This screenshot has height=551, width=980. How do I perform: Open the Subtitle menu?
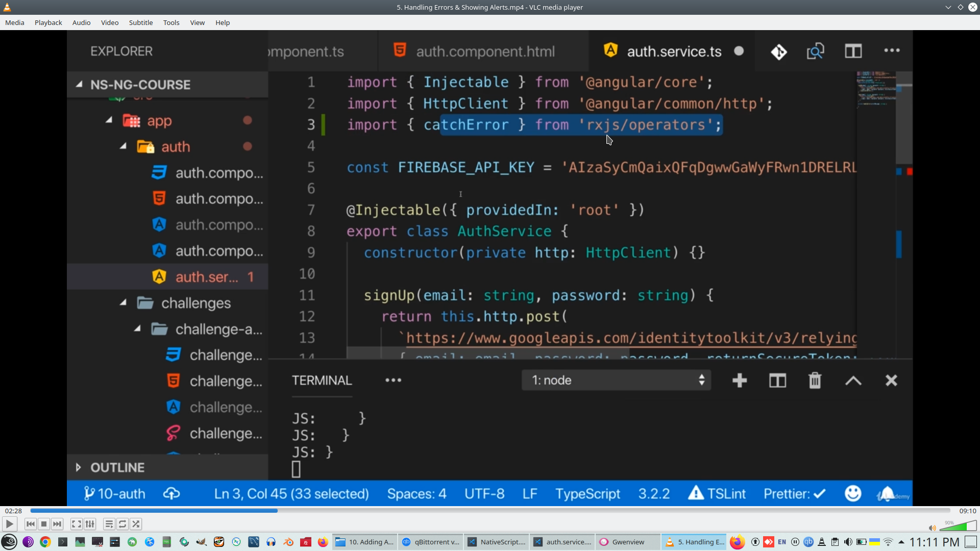tap(140, 22)
